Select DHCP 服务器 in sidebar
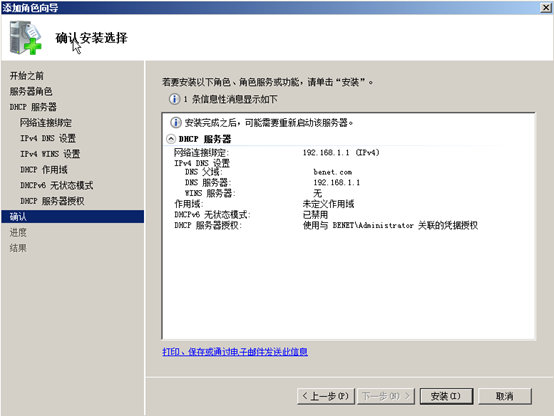The width and height of the screenshot is (554, 416). click(x=33, y=107)
